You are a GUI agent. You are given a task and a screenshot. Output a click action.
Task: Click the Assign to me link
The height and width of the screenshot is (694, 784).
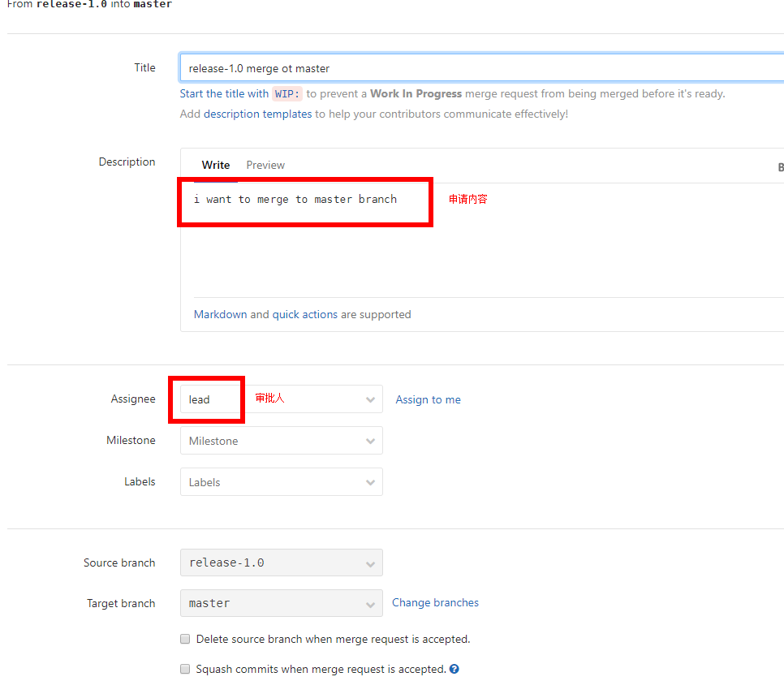428,399
